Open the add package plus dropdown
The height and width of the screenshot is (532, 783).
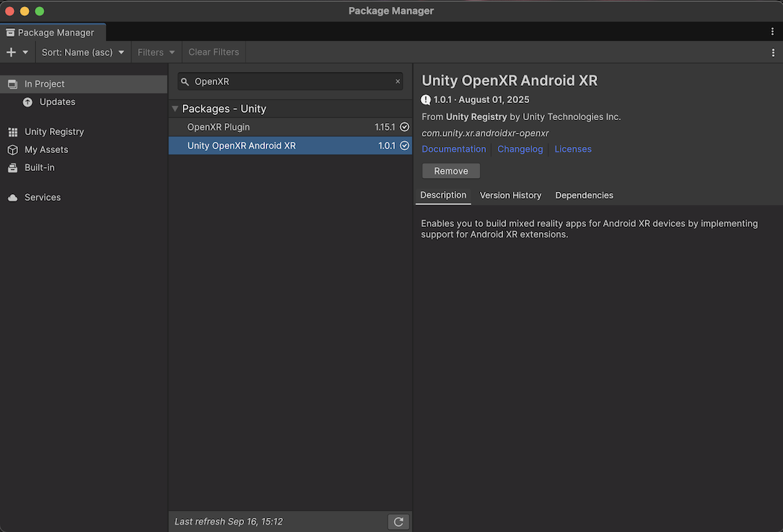[16, 52]
